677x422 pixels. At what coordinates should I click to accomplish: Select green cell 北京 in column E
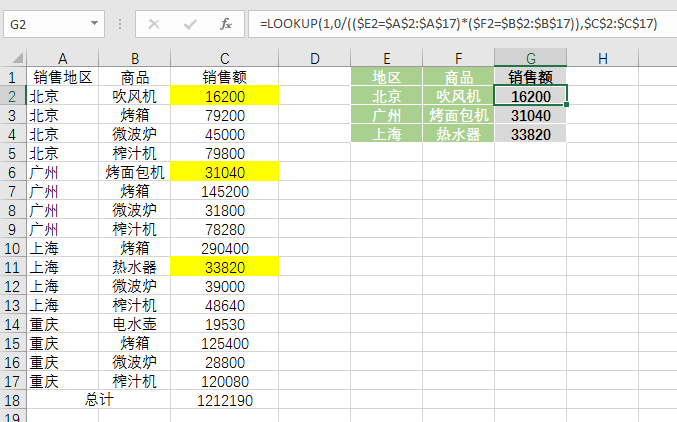pyautogui.click(x=386, y=96)
